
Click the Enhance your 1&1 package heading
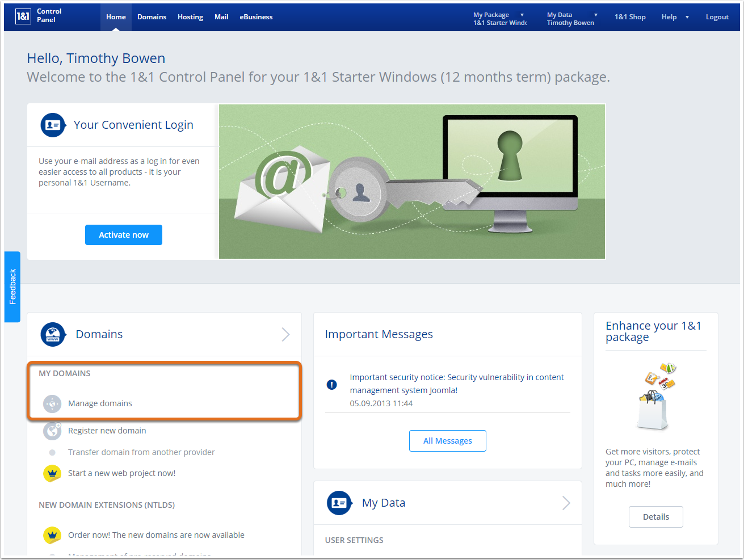coord(653,331)
